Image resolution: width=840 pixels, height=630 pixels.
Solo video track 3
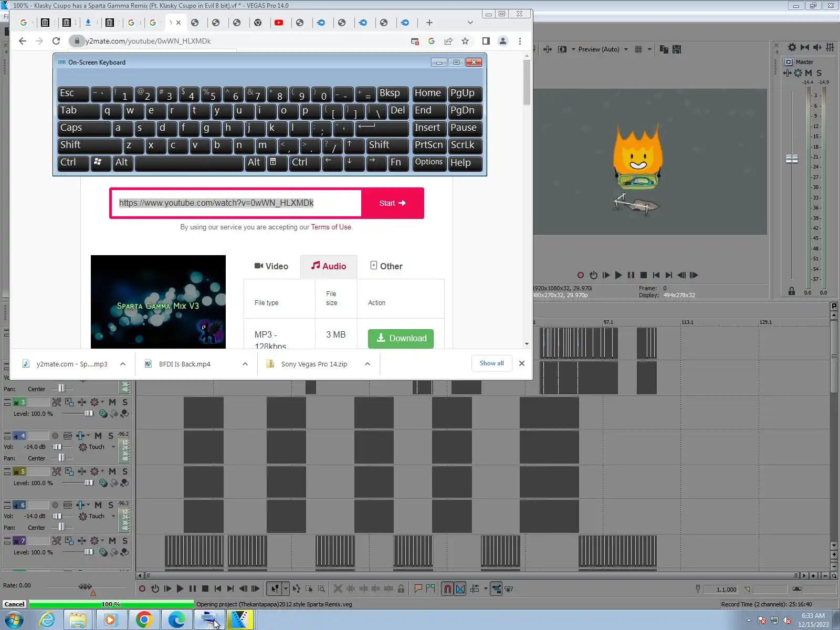click(125, 402)
